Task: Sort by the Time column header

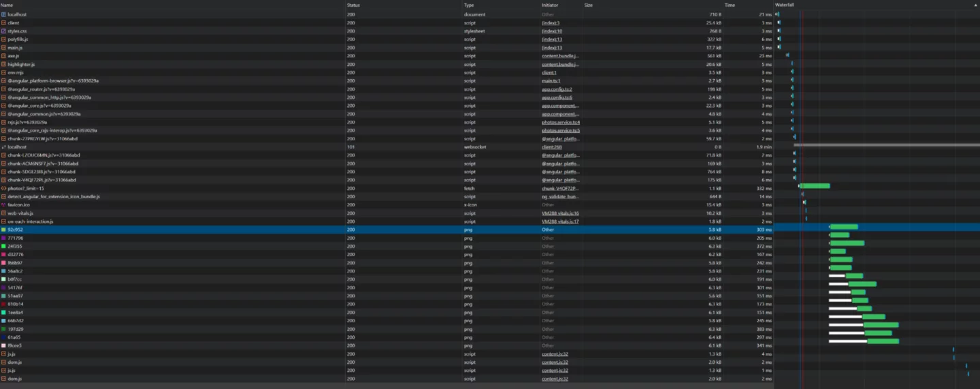Action: point(730,5)
